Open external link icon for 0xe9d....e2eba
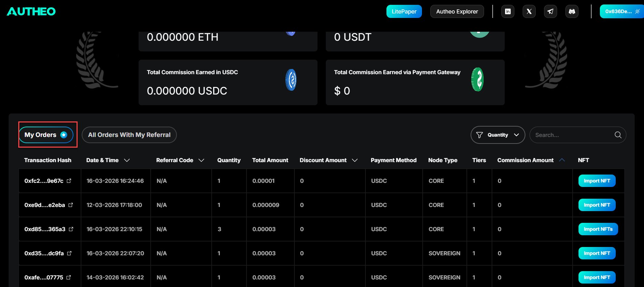The width and height of the screenshot is (644, 287). pyautogui.click(x=71, y=205)
